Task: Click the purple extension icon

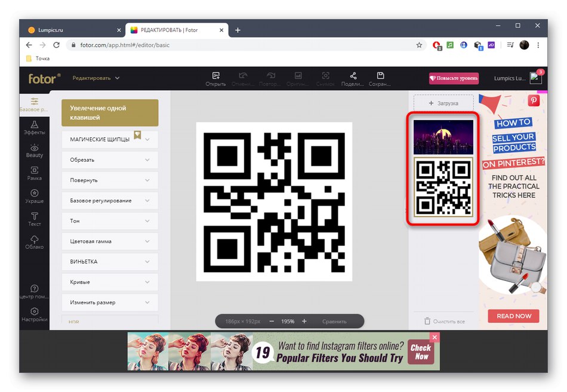Action: click(x=491, y=45)
